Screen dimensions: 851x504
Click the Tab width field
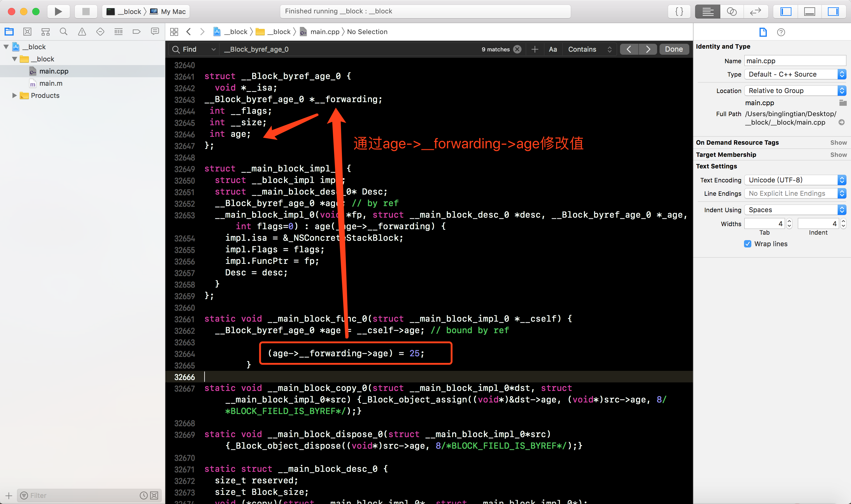pos(764,223)
